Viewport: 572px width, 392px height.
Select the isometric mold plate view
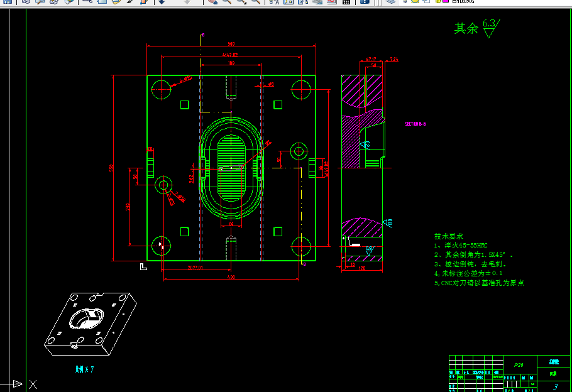(91, 324)
